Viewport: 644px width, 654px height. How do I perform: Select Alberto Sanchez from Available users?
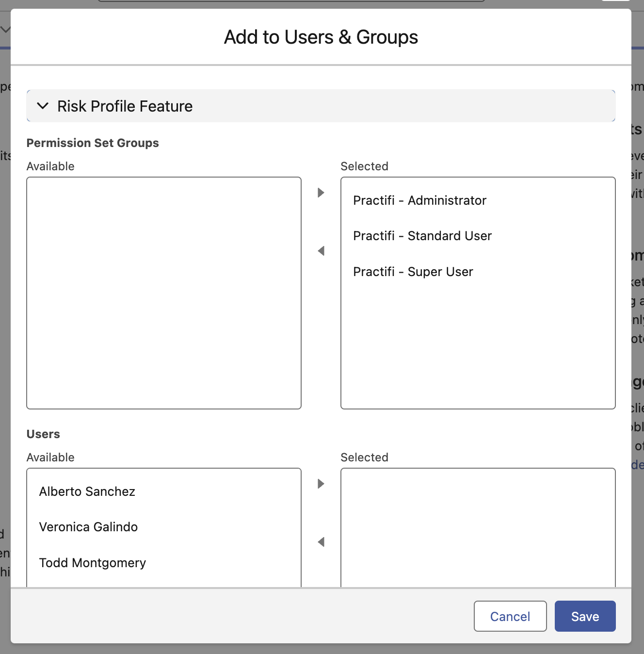[x=87, y=491]
